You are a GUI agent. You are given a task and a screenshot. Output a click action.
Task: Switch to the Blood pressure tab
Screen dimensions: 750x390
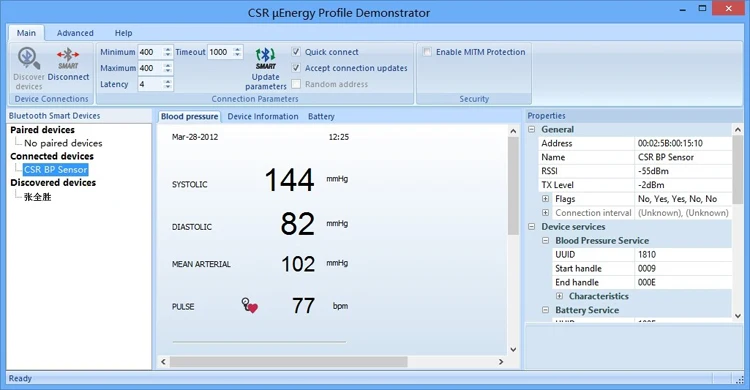tap(189, 116)
